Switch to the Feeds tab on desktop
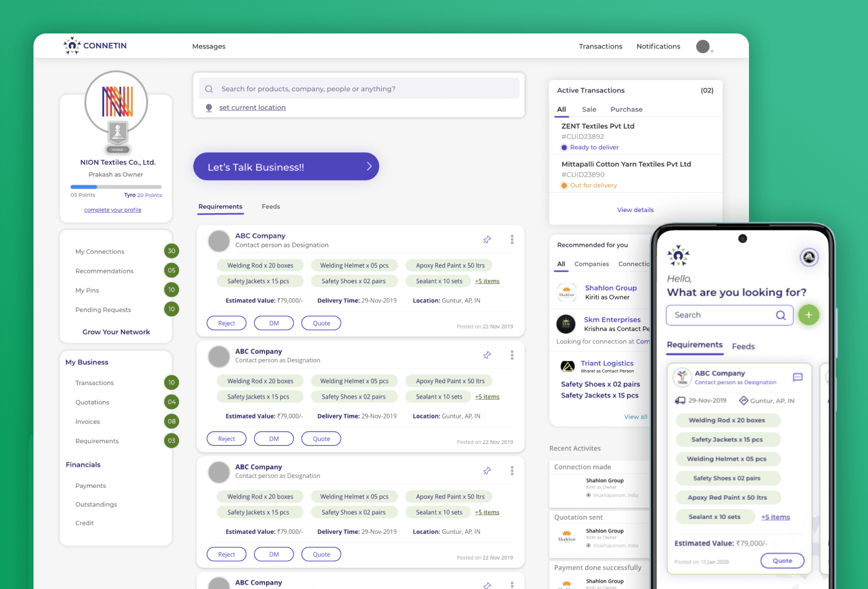Viewport: 868px width, 589px height. [x=271, y=206]
